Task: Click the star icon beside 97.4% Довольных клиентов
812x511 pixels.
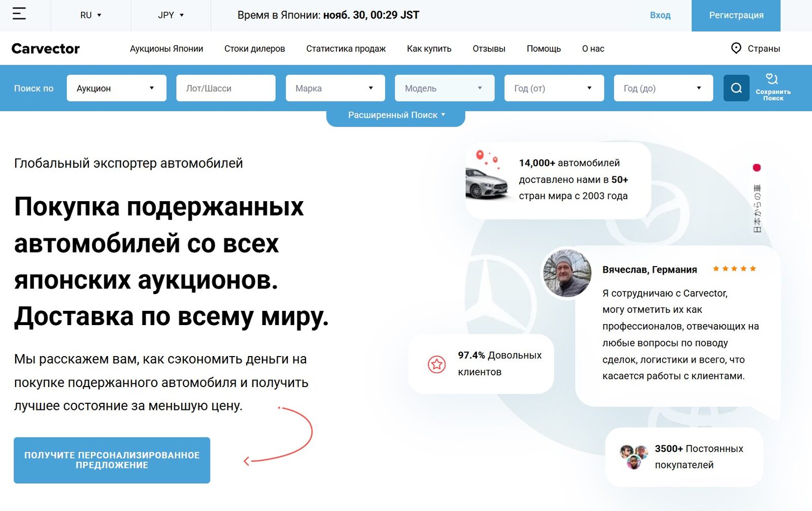Action: (x=437, y=364)
